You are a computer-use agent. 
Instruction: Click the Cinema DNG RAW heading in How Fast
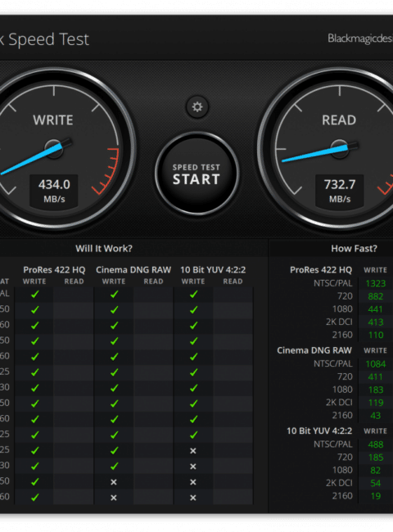[x=314, y=350]
